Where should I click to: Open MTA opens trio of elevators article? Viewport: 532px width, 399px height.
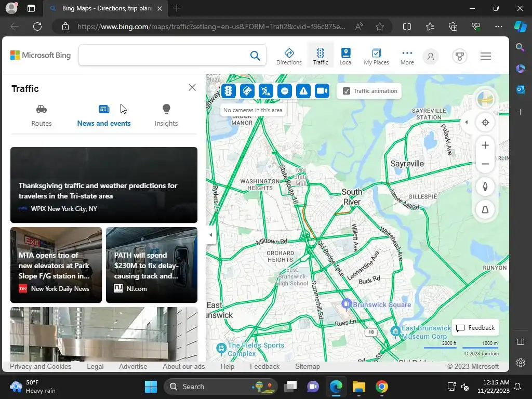click(56, 265)
